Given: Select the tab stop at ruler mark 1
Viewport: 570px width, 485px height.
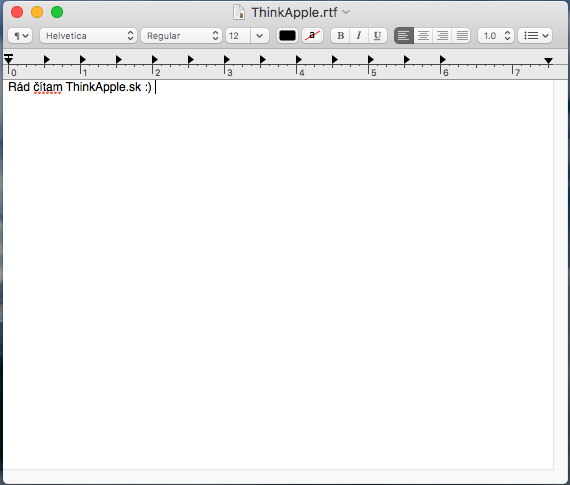Looking at the screenshot, I should 83,59.
